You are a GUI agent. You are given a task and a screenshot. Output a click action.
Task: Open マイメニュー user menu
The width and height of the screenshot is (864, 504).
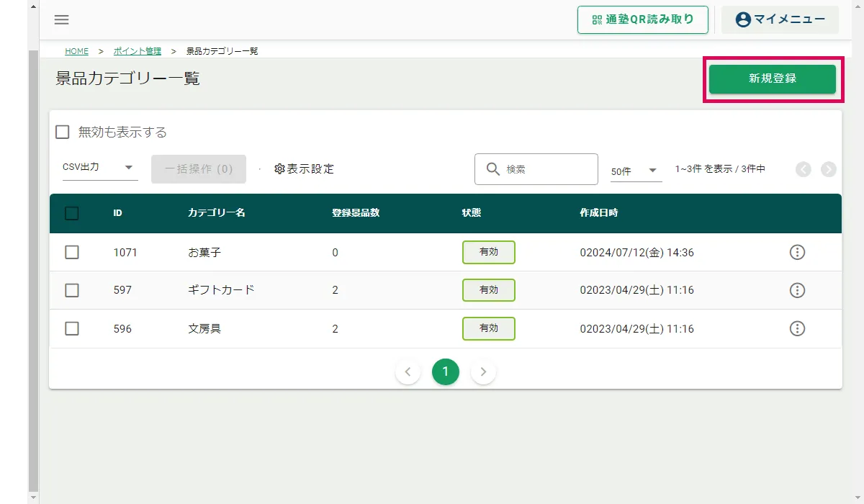coord(780,19)
